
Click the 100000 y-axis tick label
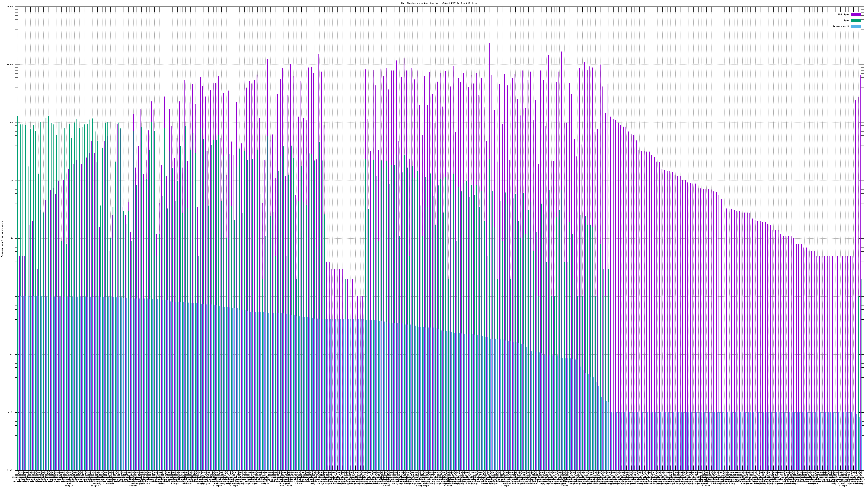10,7
